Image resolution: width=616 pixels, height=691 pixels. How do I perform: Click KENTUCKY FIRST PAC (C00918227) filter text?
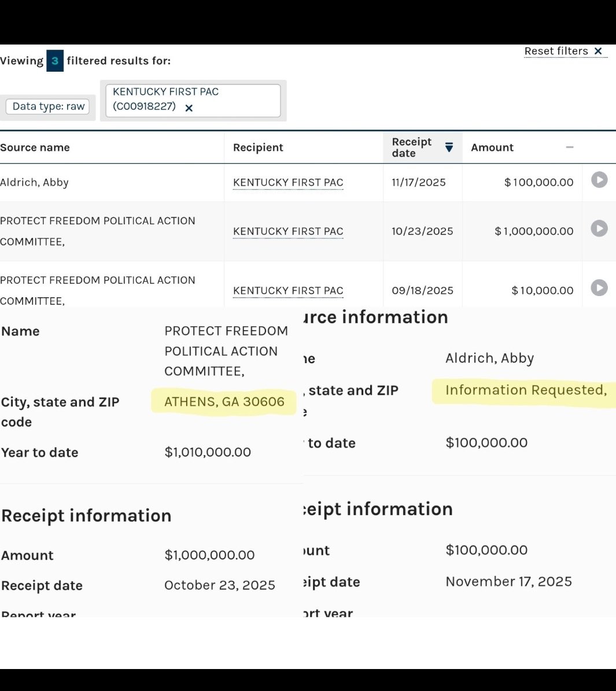(165, 99)
